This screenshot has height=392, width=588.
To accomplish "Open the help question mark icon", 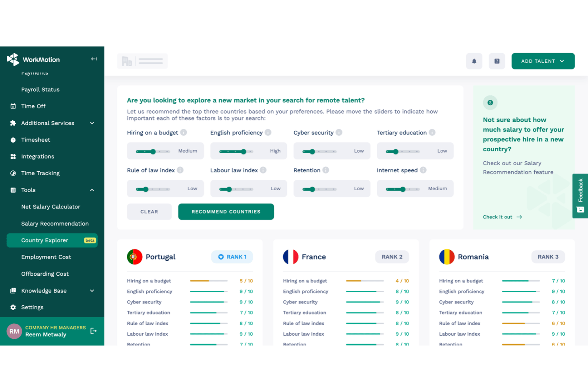I will 497,61.
